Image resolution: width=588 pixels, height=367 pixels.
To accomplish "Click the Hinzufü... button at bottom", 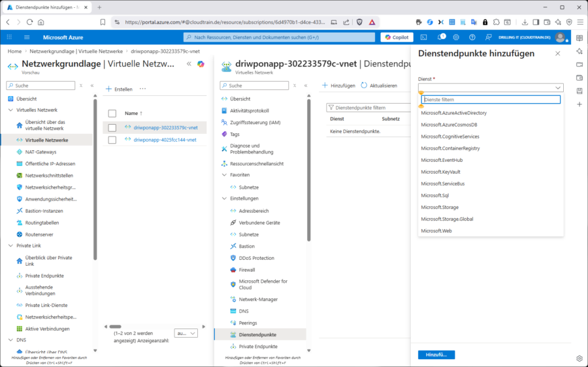I will [x=436, y=355].
